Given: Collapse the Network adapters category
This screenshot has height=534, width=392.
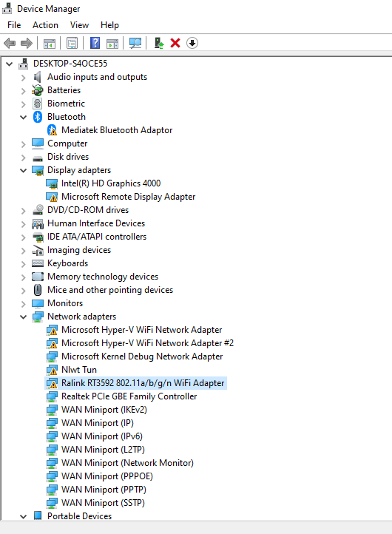Looking at the screenshot, I should (x=23, y=317).
